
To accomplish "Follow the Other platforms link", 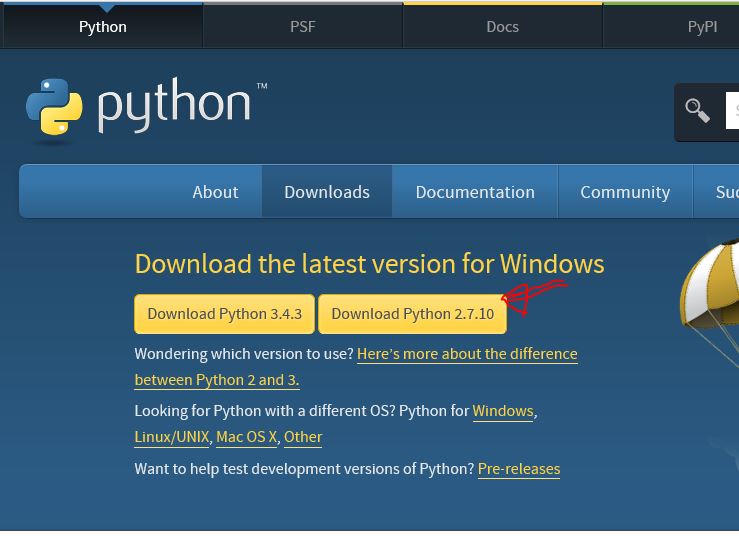I will pyautogui.click(x=303, y=437).
